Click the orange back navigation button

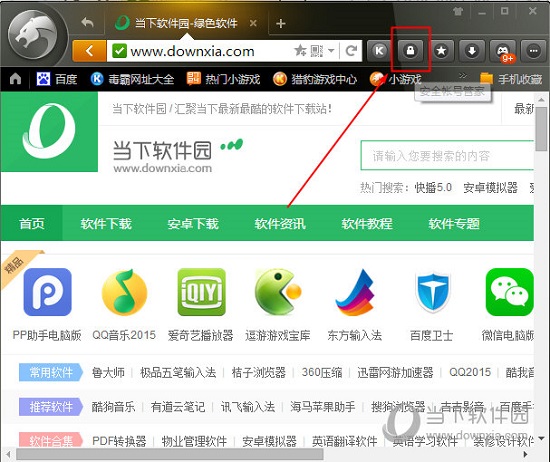point(89,51)
